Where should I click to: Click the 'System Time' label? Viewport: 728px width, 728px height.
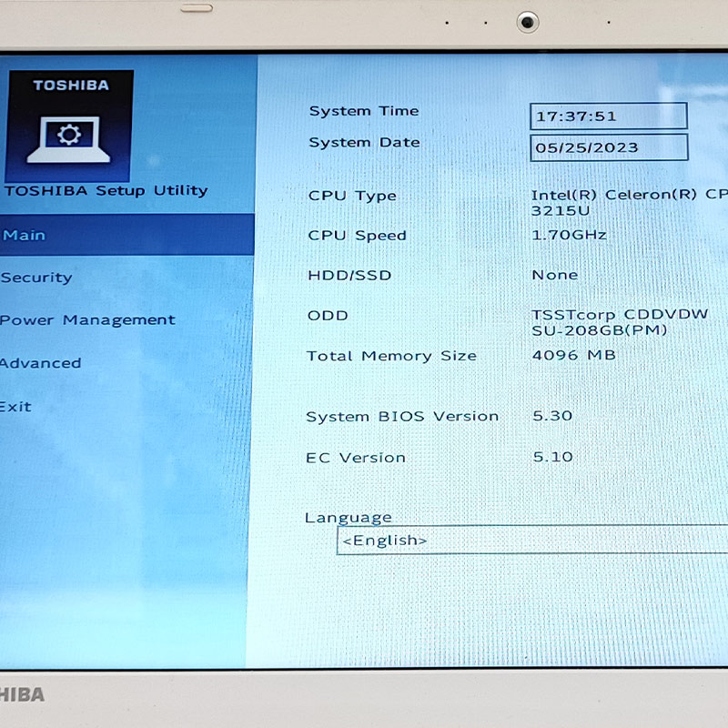coord(364,111)
